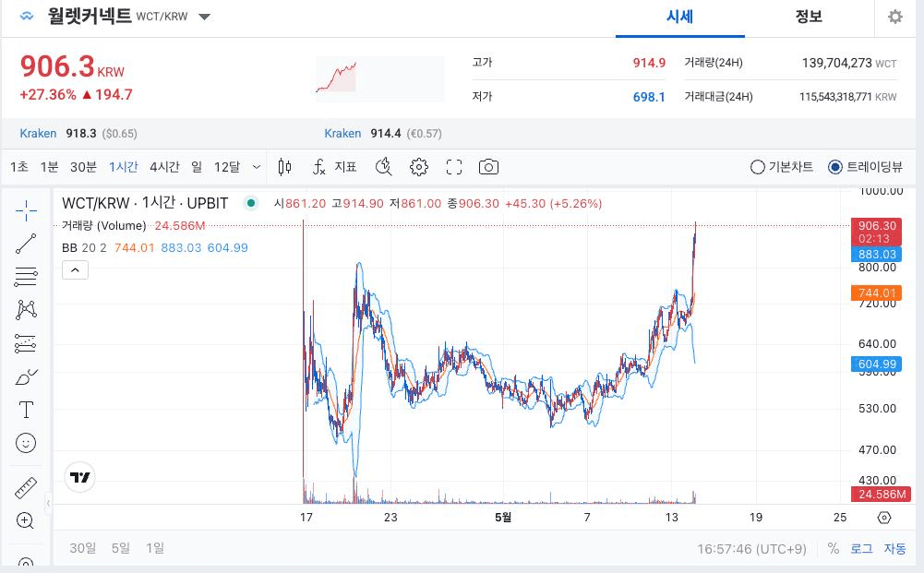Select the 1분 interval
Viewport: 924px width, 573px height.
click(49, 167)
